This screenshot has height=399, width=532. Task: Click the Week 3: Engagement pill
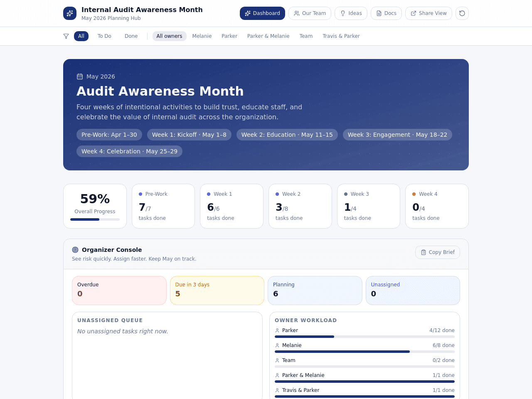[x=397, y=135]
